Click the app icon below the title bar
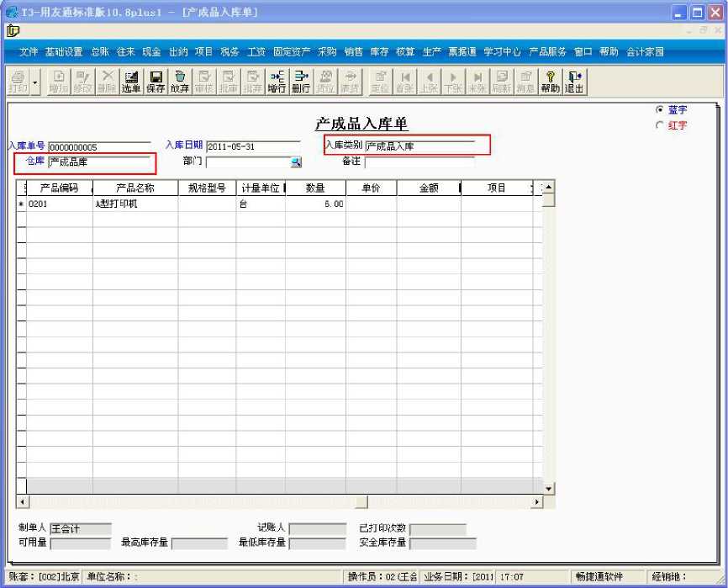Image resolution: width=728 pixels, height=588 pixels. [x=13, y=30]
